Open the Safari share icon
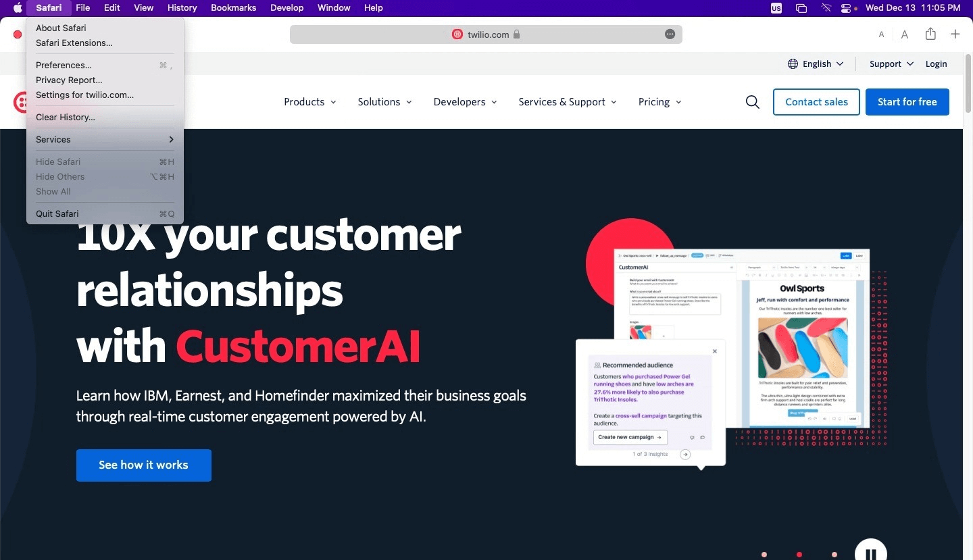Screen dimensions: 973x560 click(930, 34)
